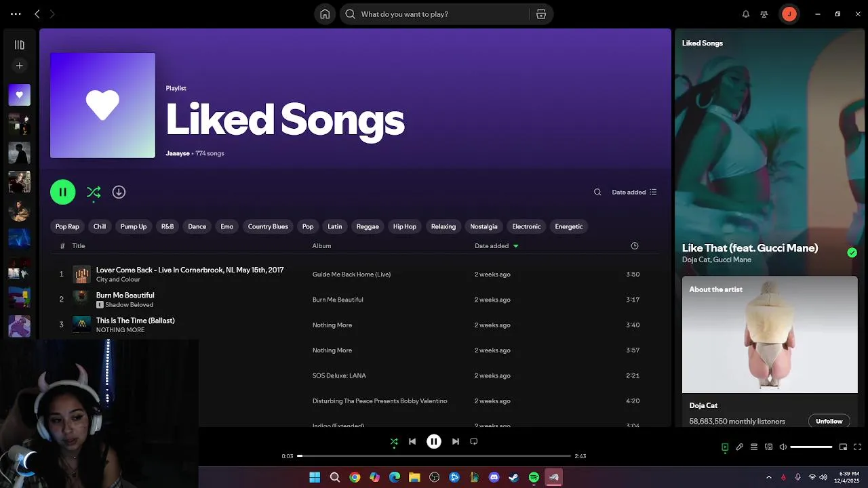Filter by the Reggae tag
Viewport: 868px width, 488px height.
click(368, 226)
